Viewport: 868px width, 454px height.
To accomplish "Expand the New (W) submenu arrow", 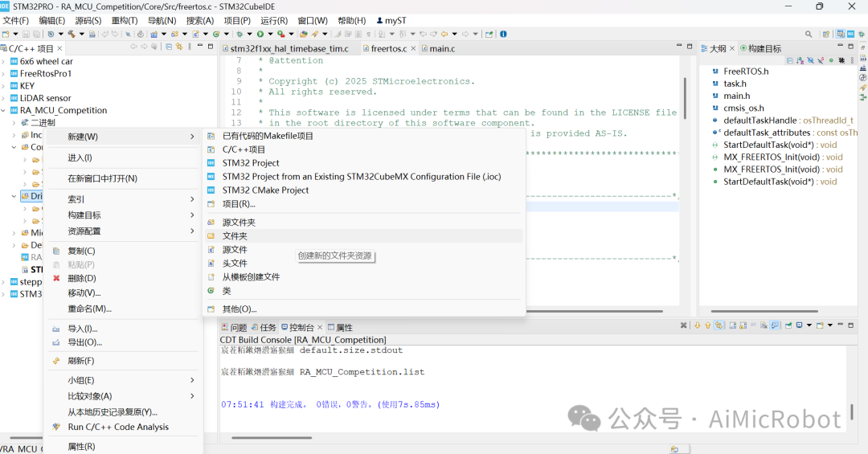I will [x=192, y=137].
